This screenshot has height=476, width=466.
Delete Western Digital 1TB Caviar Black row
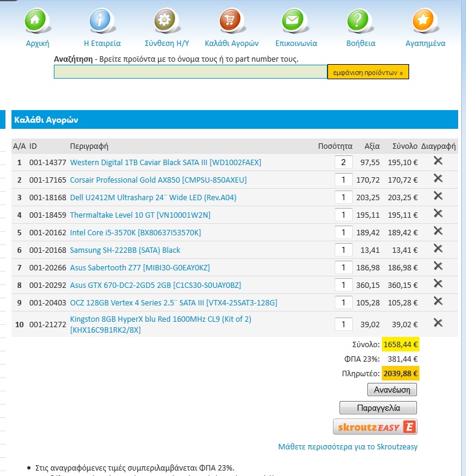click(438, 161)
